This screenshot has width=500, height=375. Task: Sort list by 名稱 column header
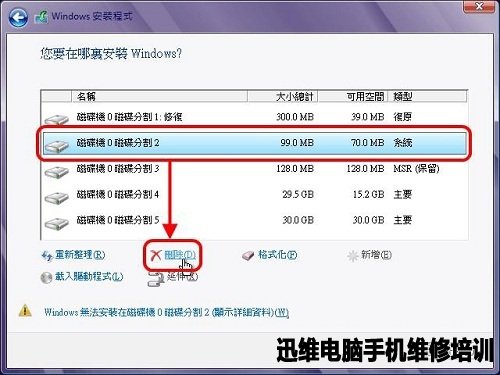(x=159, y=97)
